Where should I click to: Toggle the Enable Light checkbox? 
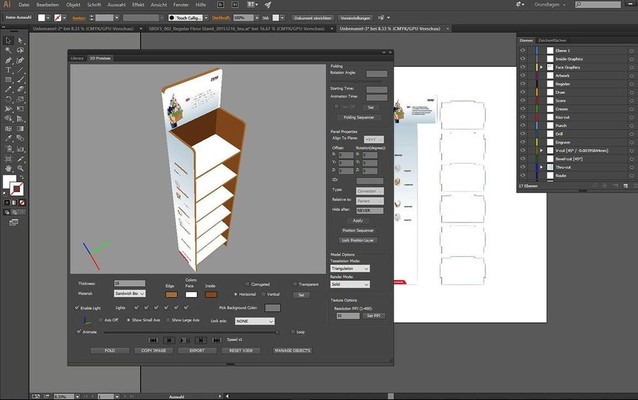point(78,308)
